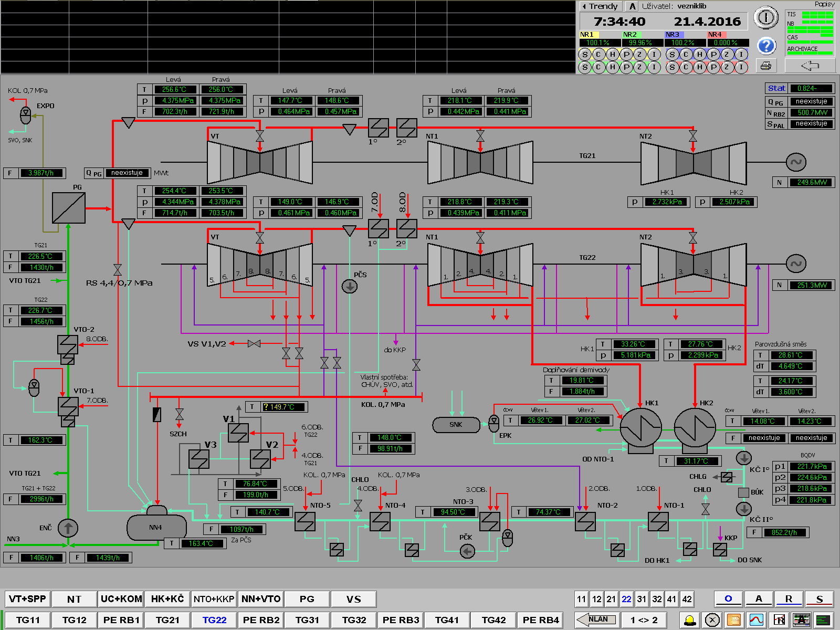Click the circled X icon in bottom toolbar
840x630 pixels.
tap(712, 620)
